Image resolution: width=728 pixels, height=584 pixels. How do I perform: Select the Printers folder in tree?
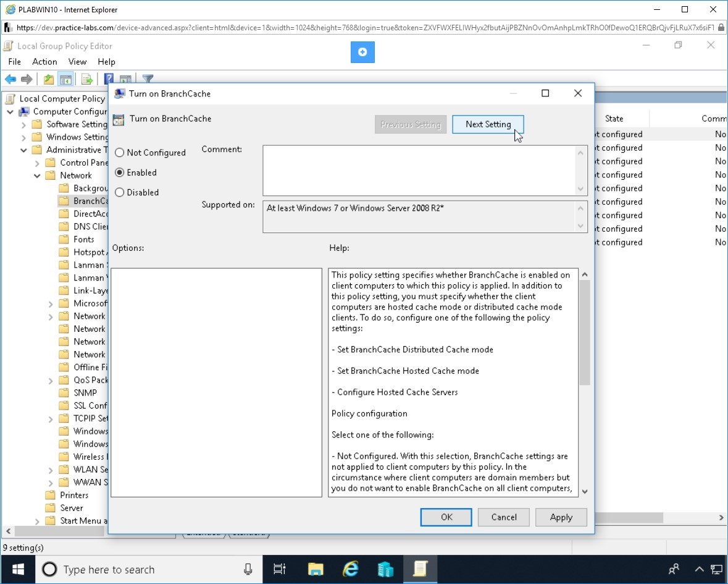74,495
